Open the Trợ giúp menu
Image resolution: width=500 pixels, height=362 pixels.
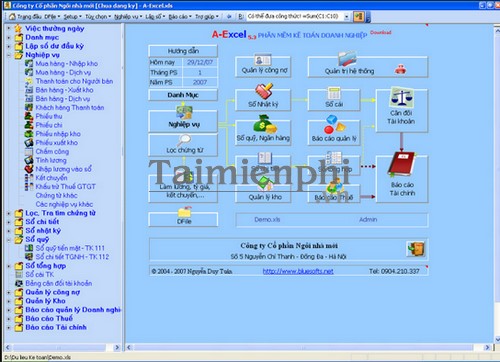[207, 16]
